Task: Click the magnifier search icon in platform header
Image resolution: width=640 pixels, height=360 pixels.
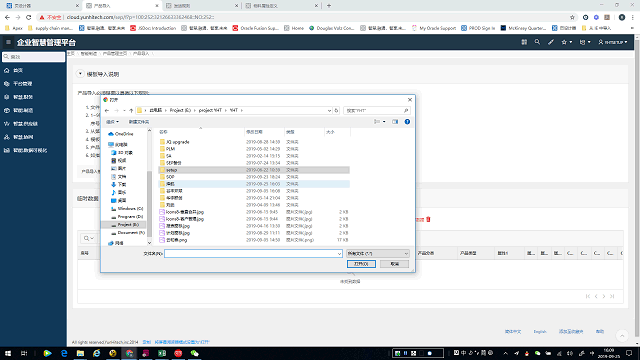Action: (537, 42)
